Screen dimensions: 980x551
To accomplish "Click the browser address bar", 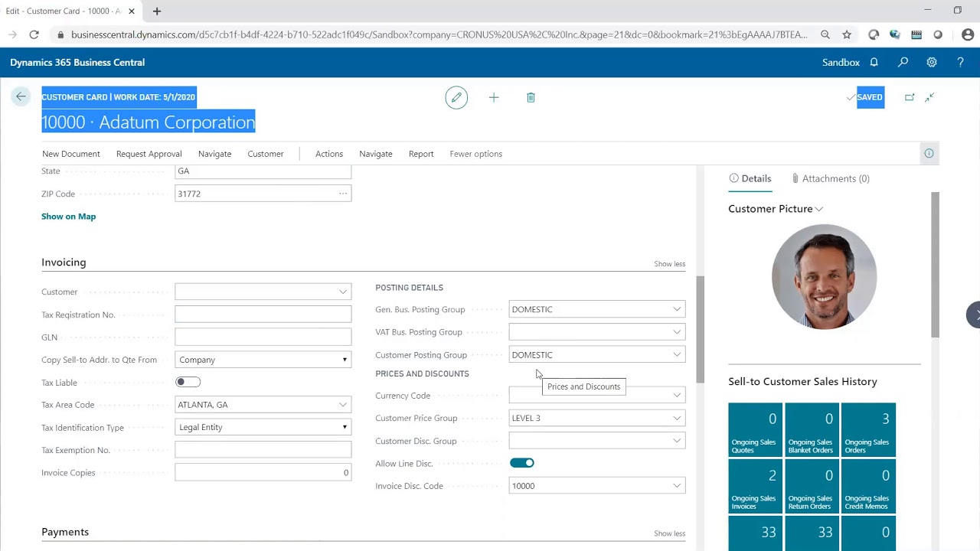I will tap(439, 34).
